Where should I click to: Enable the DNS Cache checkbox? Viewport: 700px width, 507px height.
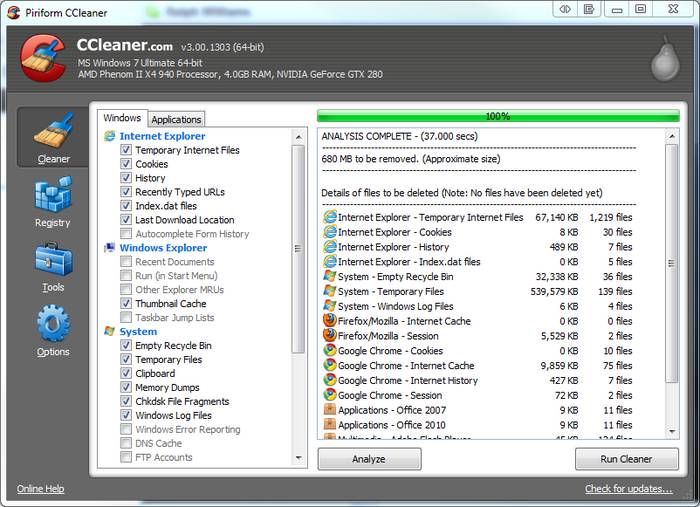click(x=126, y=443)
